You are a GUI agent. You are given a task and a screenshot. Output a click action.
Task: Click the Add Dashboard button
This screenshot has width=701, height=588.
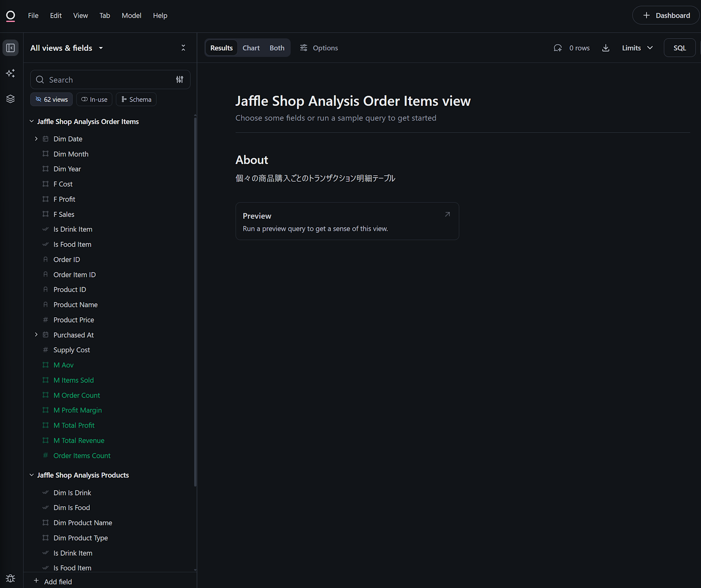(666, 15)
